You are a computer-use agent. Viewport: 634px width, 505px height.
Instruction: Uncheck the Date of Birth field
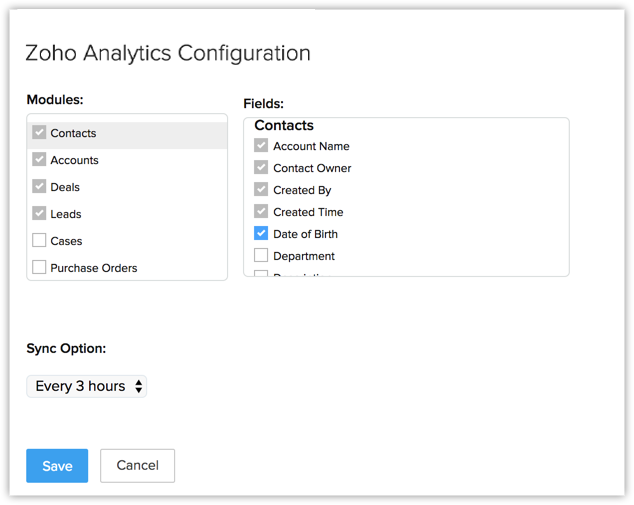tap(261, 233)
